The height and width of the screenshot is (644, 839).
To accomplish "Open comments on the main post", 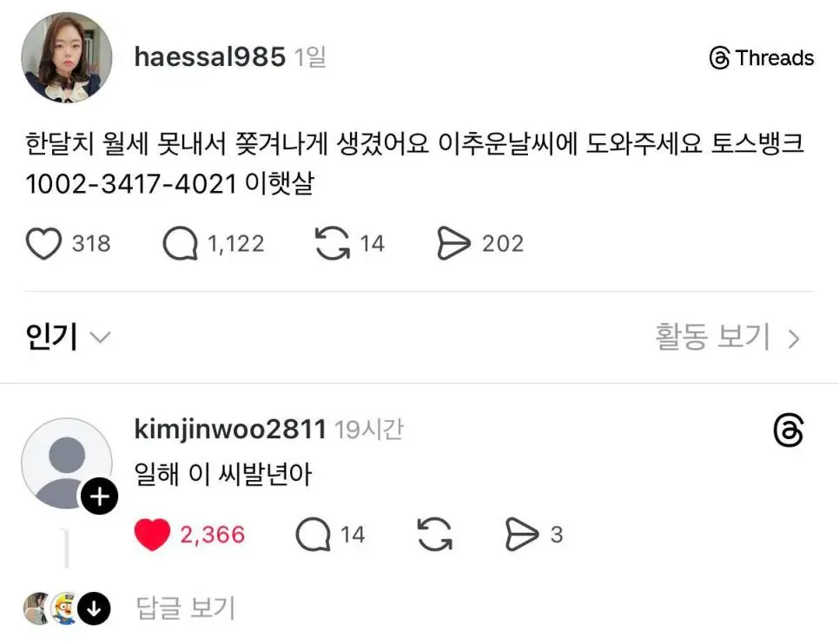I will tap(180, 244).
